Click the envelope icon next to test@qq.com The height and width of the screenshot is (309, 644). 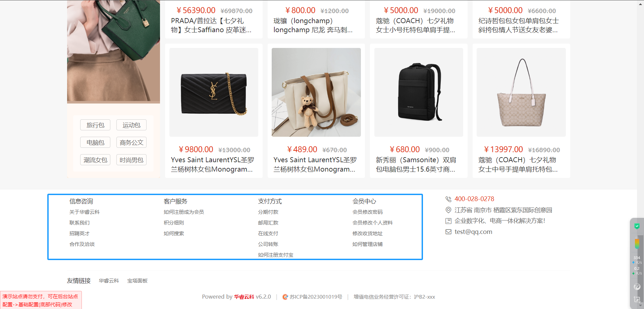[x=448, y=232]
